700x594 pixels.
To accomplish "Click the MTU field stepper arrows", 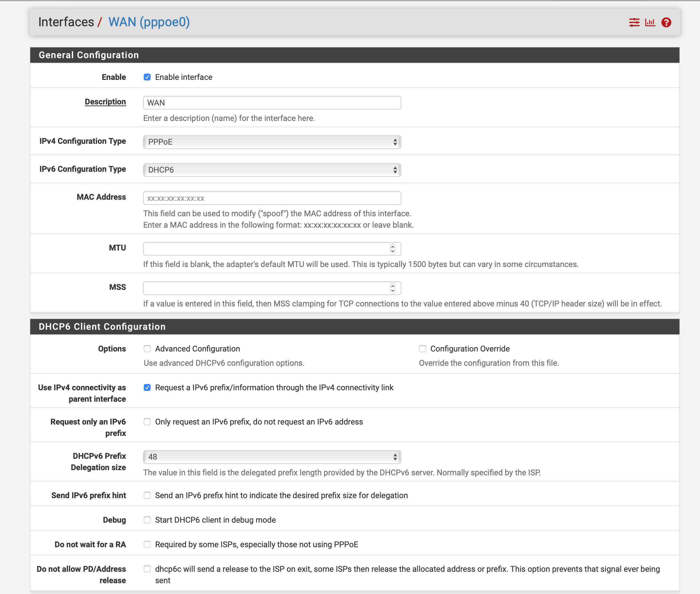I will click(393, 249).
